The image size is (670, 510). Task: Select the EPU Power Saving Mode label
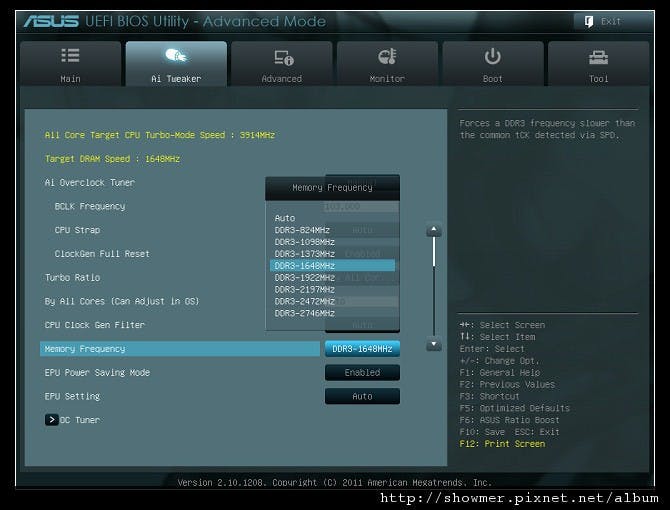97,372
